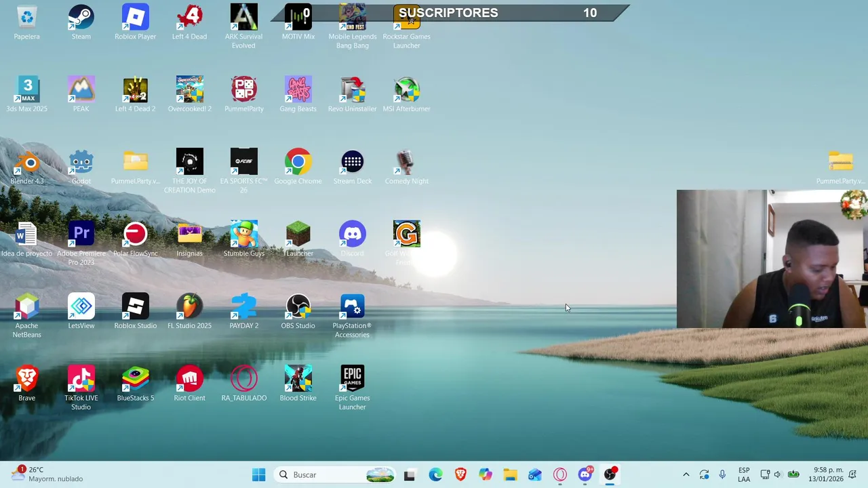Open the Epic Games Launcher shortcut

point(352,388)
